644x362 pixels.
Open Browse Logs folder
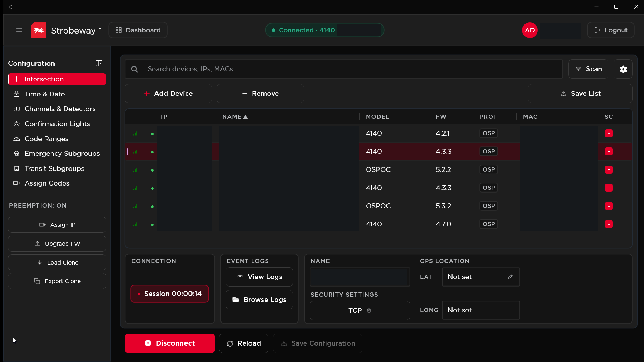click(x=259, y=299)
